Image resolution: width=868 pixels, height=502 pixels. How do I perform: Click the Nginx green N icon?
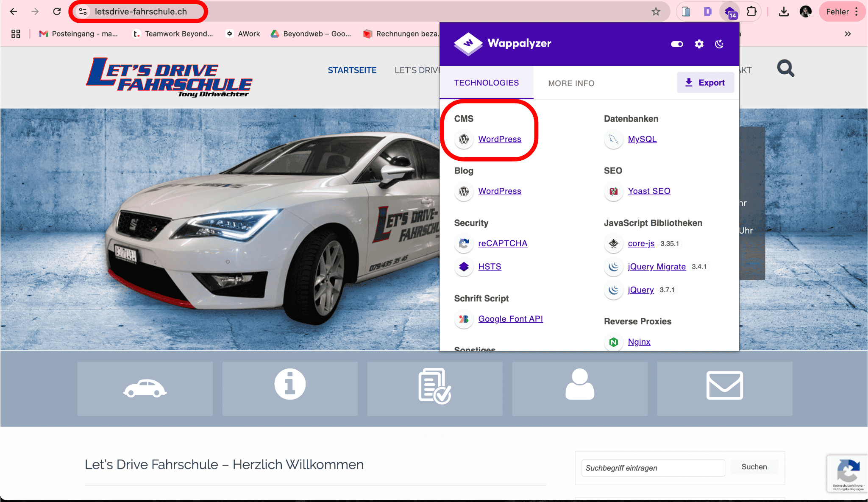pos(613,342)
